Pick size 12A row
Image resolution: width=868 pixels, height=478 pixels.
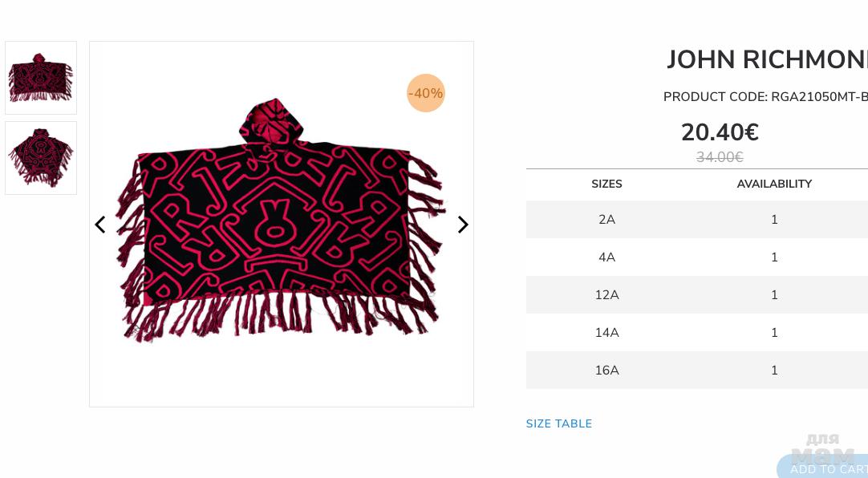(x=606, y=295)
